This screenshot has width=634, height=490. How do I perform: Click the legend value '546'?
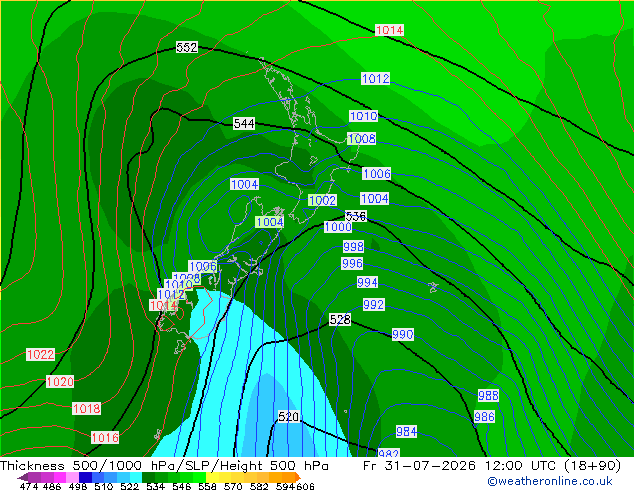pyautogui.click(x=182, y=486)
